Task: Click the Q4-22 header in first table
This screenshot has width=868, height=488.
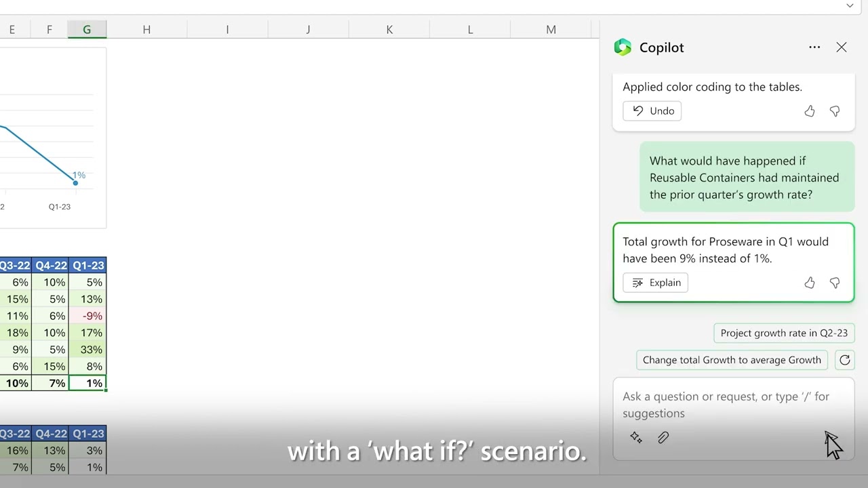Action: click(50, 265)
